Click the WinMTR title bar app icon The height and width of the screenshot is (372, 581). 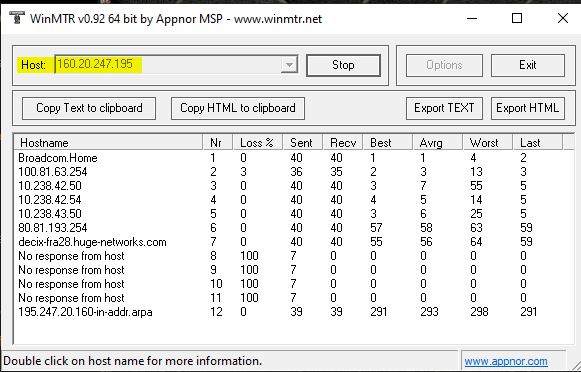coord(16,18)
